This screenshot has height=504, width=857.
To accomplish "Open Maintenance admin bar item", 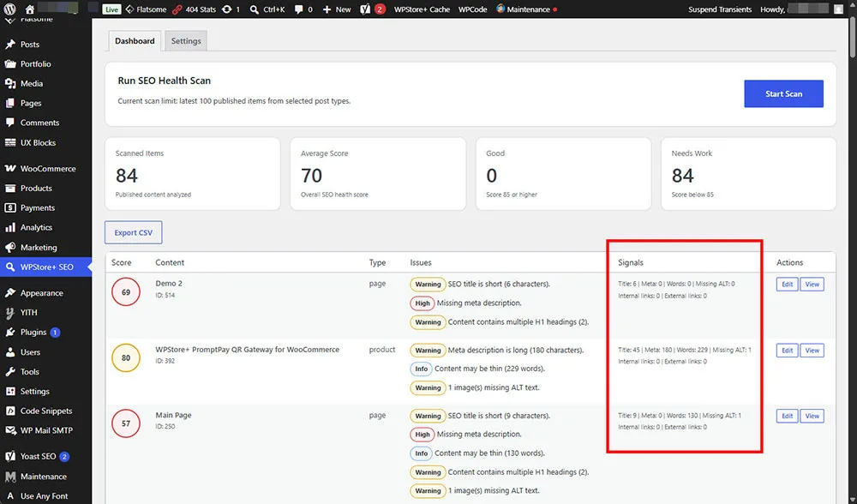I will coord(527,9).
